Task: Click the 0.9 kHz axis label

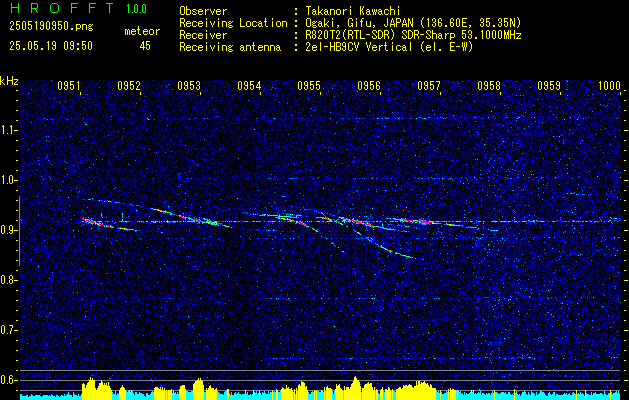Action: pos(9,230)
